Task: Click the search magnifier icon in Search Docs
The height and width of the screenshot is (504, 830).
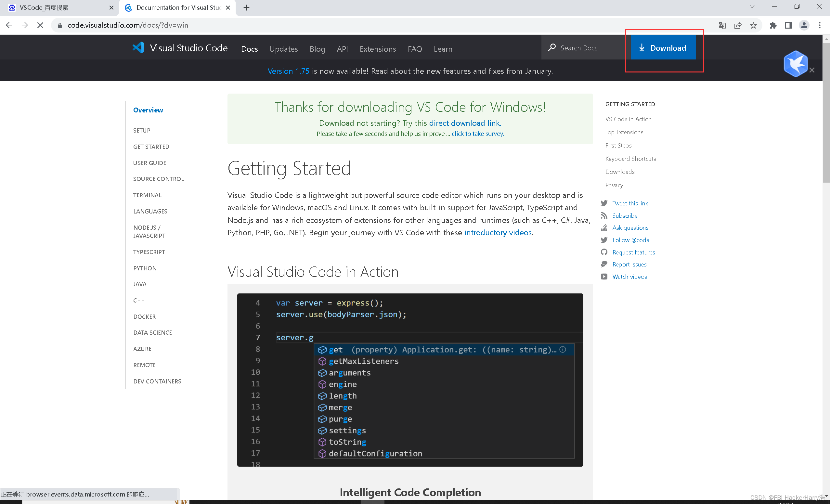Action: tap(552, 47)
